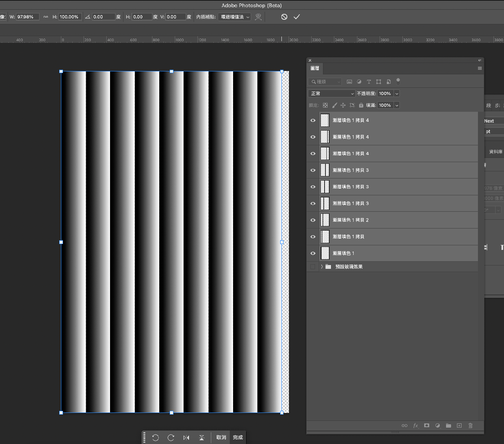The image size is (504, 444).
Task: Show the 預設玻璃效果 group via visibility box
Action: (312, 267)
